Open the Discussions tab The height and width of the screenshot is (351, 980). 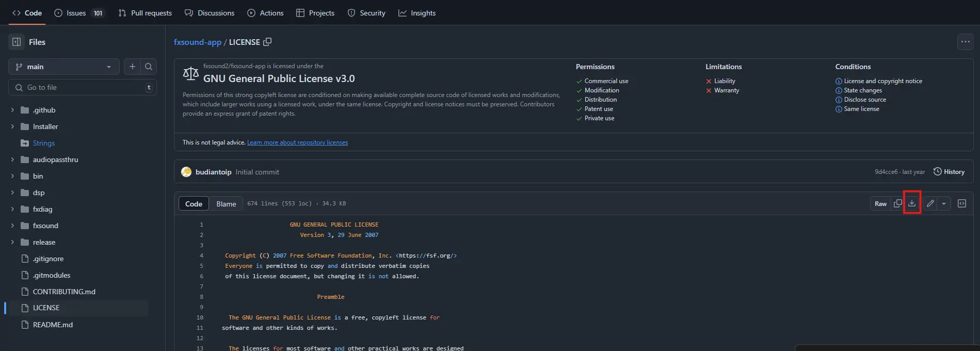pos(210,13)
